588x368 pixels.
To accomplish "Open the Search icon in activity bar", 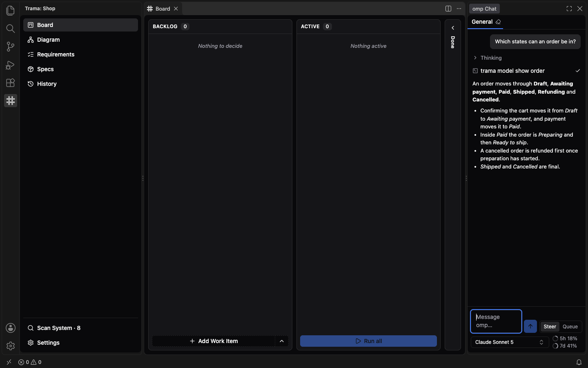I will [11, 29].
